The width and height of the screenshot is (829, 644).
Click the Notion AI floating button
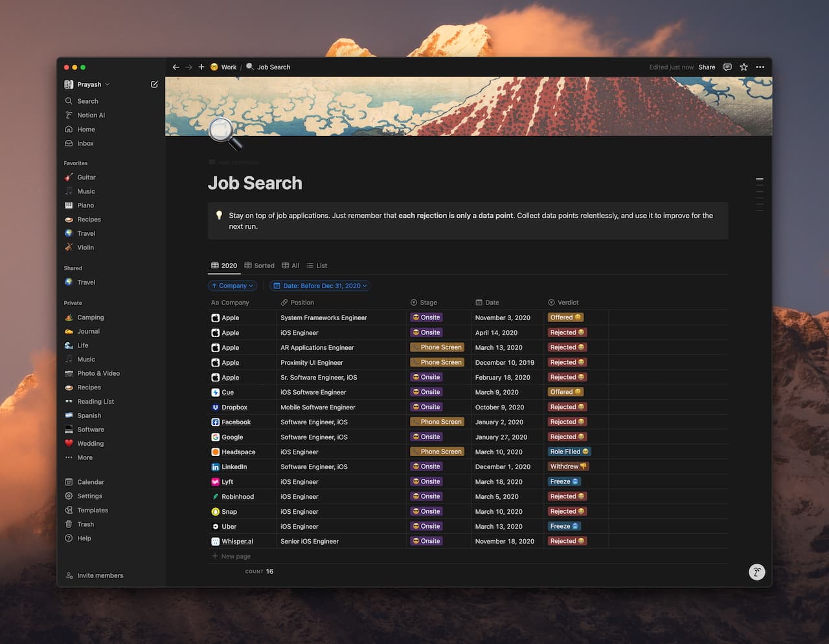click(x=756, y=571)
